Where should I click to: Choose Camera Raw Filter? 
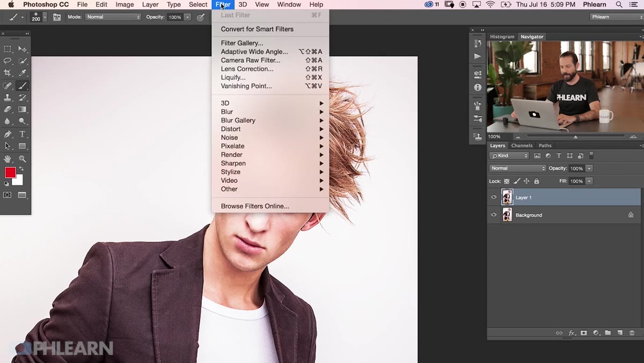pos(271,60)
